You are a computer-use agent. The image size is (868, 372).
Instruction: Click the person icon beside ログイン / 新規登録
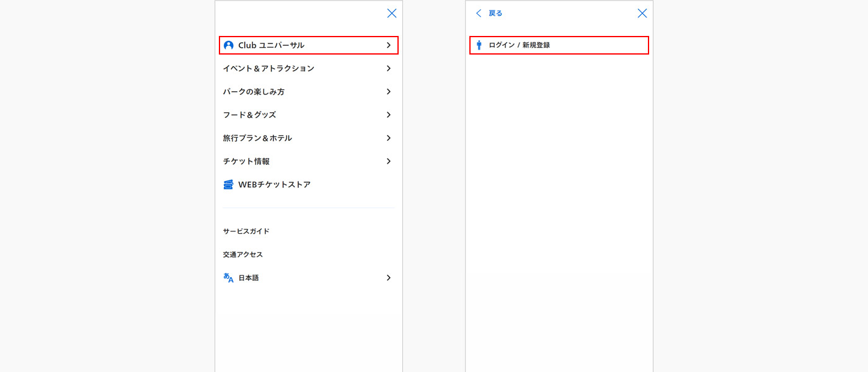pyautogui.click(x=479, y=45)
